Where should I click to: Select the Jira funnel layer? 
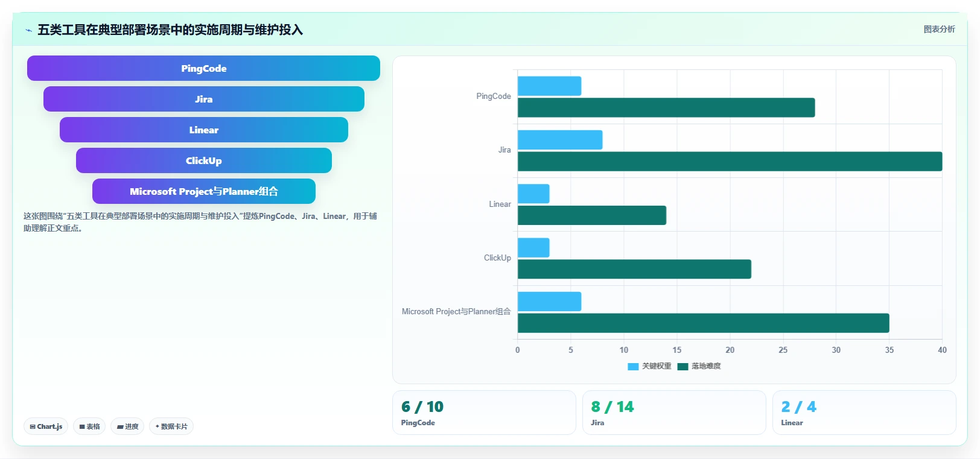203,99
